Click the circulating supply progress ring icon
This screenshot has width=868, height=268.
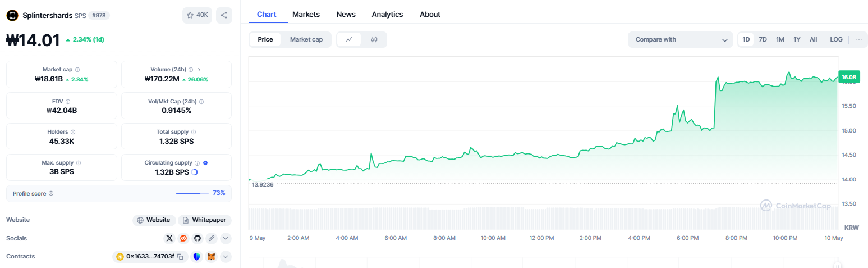click(194, 172)
